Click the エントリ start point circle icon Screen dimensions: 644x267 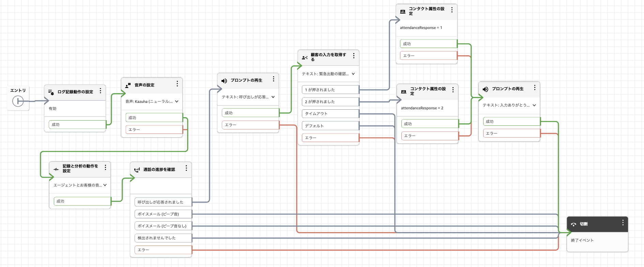pyautogui.click(x=18, y=101)
